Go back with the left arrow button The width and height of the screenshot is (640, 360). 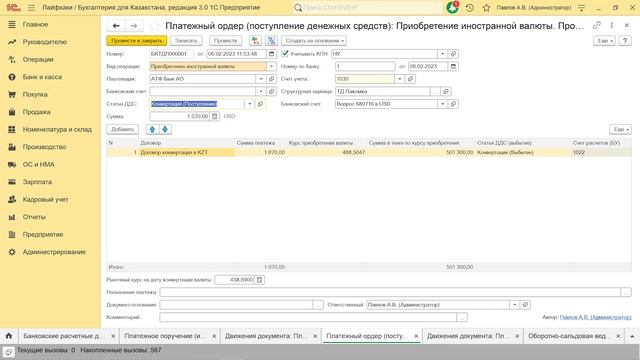tap(116, 26)
